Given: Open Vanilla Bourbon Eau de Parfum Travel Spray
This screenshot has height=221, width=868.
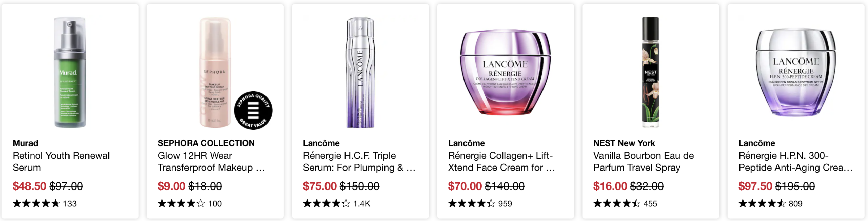Looking at the screenshot, I should 644,161.
